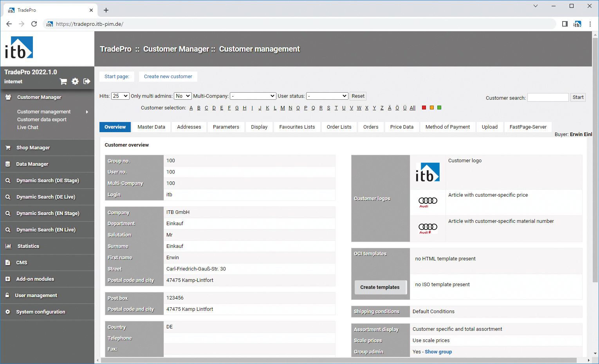Open the User status dropdown

(x=327, y=96)
